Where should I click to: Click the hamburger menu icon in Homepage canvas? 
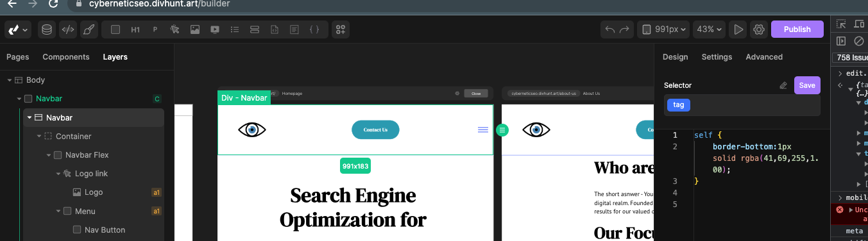(x=483, y=129)
